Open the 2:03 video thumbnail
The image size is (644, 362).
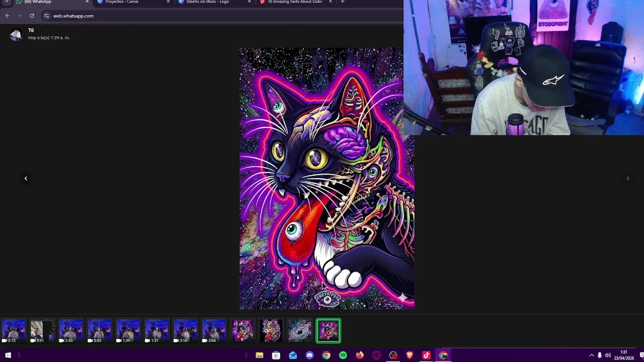point(99,331)
